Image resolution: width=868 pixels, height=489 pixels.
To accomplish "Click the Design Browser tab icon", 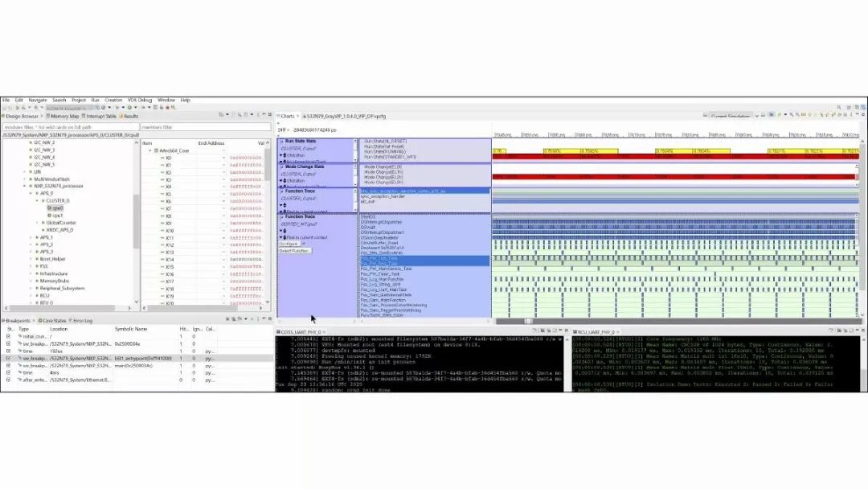I will tap(4, 116).
